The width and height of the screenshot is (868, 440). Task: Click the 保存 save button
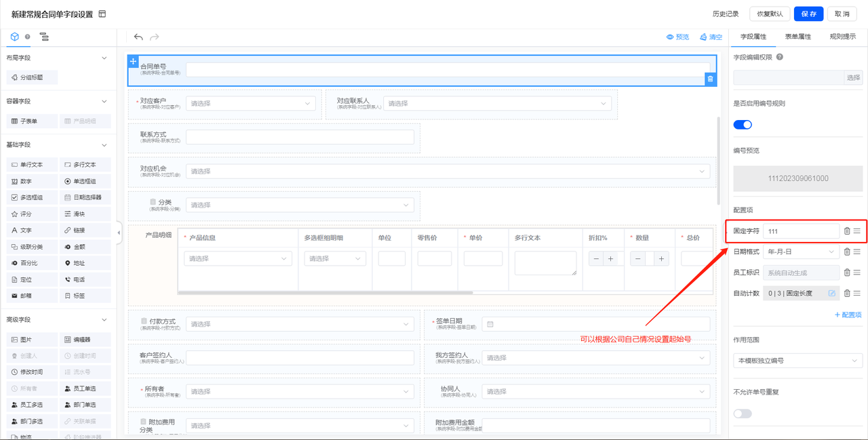pos(808,14)
